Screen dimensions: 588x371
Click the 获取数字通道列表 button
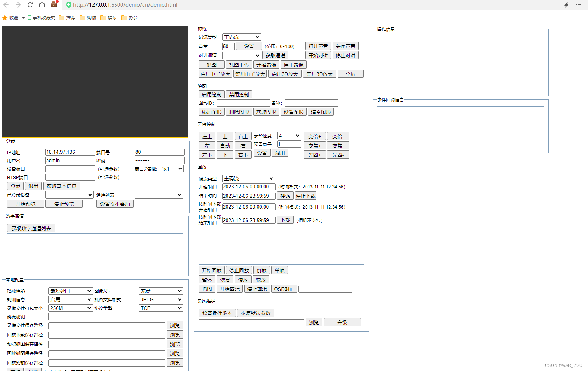tap(31, 228)
